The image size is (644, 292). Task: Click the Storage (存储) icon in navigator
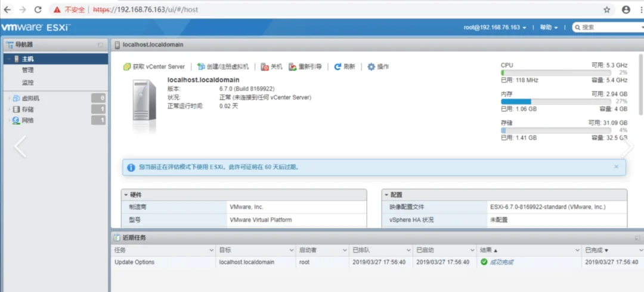pyautogui.click(x=16, y=109)
